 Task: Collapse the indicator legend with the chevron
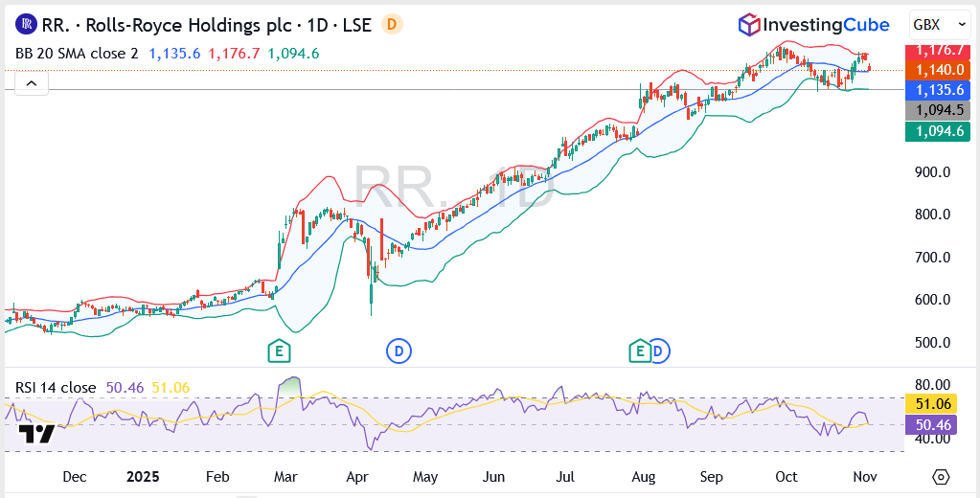31,84
